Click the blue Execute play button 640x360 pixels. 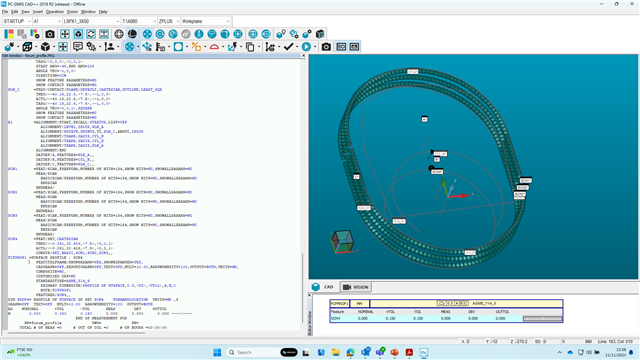[x=307, y=47]
